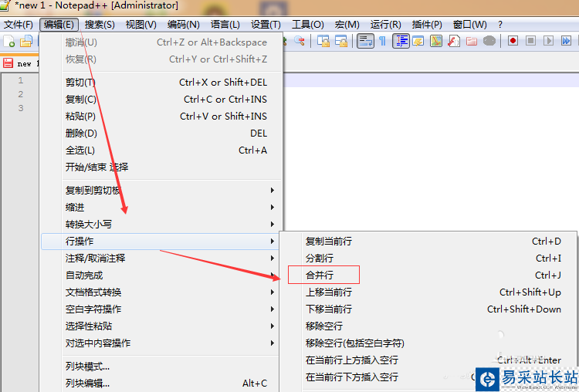Open the 视图(V) menu
This screenshot has width=579, height=392.
coord(141,25)
